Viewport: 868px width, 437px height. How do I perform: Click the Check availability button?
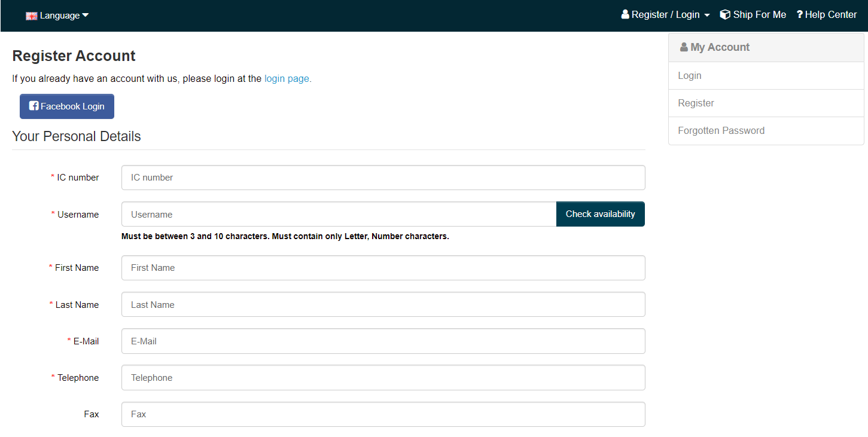pos(601,214)
